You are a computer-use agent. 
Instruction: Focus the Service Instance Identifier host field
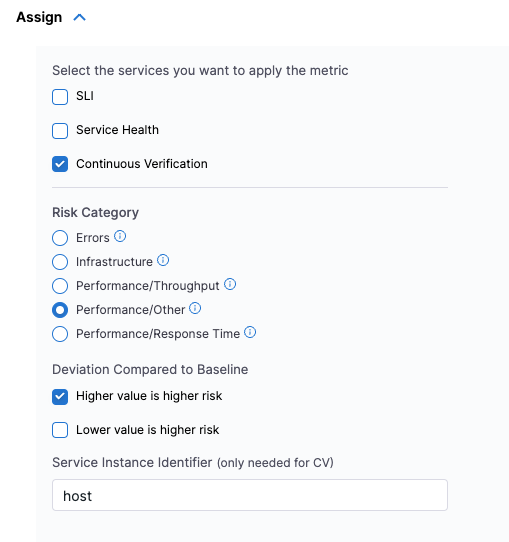pyautogui.click(x=250, y=495)
